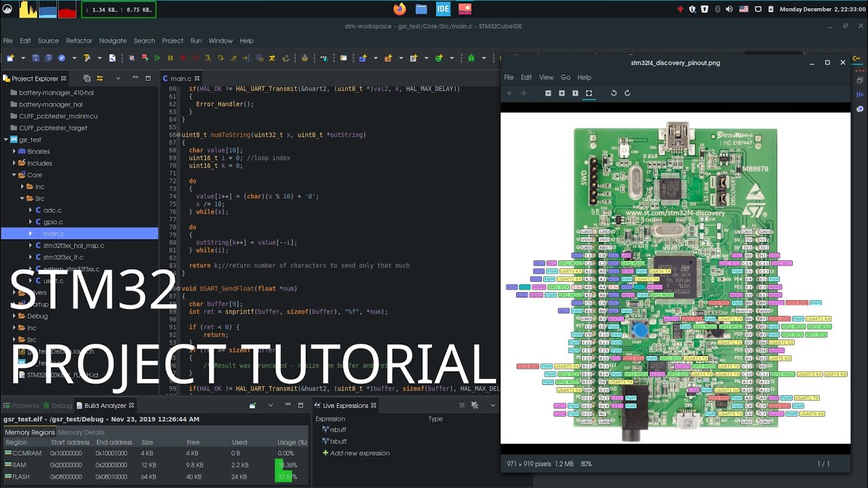Toggle Best fit icon in image viewer
Image resolution: width=868 pixels, height=488 pixels.
[589, 93]
